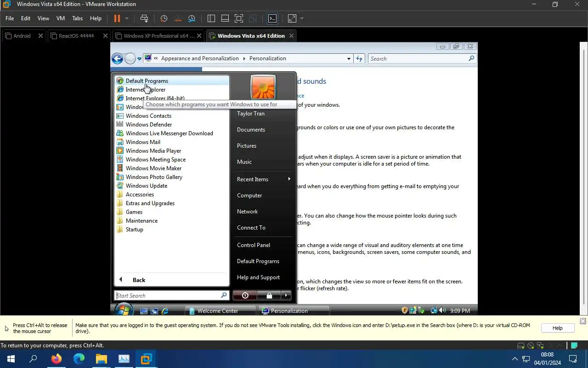Open the power options dropdown beside pause
588x368 pixels.
[127, 18]
